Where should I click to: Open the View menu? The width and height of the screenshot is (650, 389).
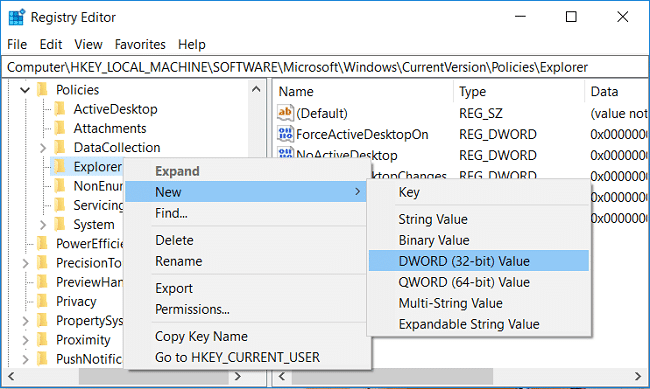click(x=88, y=44)
